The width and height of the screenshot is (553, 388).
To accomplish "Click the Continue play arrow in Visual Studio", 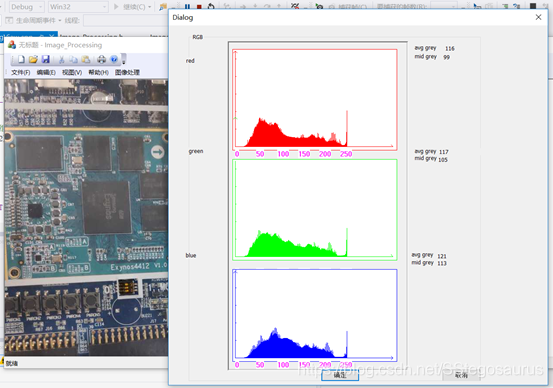I will coord(116,6).
